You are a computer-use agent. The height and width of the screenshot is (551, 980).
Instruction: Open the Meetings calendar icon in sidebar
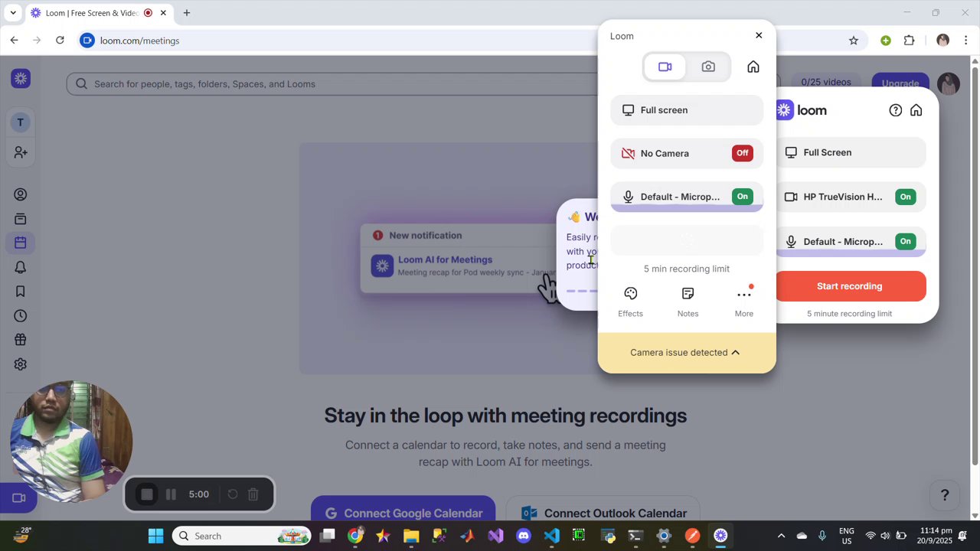point(21,243)
